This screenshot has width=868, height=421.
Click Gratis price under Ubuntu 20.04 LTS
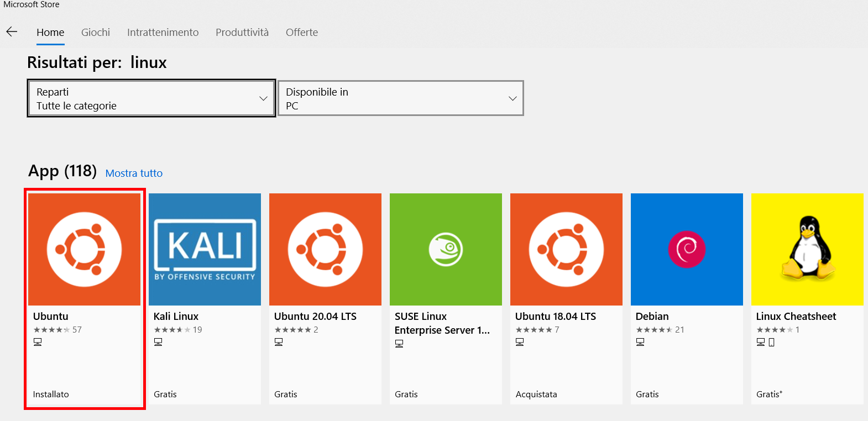coord(286,394)
